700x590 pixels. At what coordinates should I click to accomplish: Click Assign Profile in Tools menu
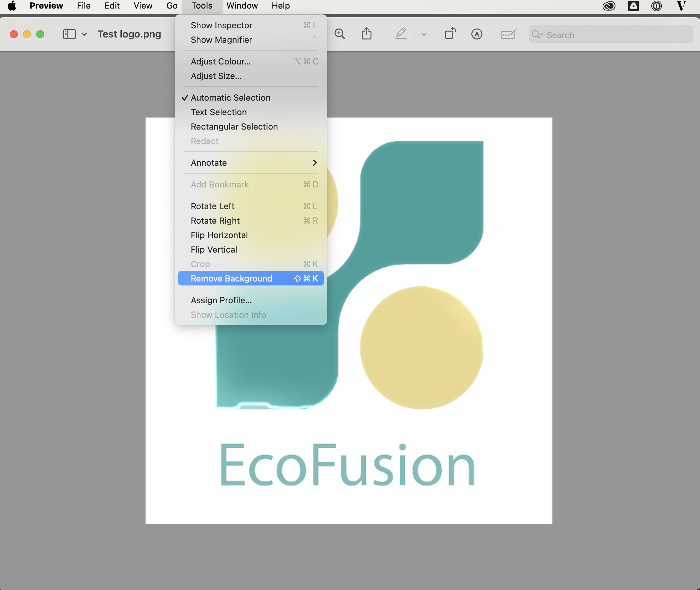click(x=221, y=300)
